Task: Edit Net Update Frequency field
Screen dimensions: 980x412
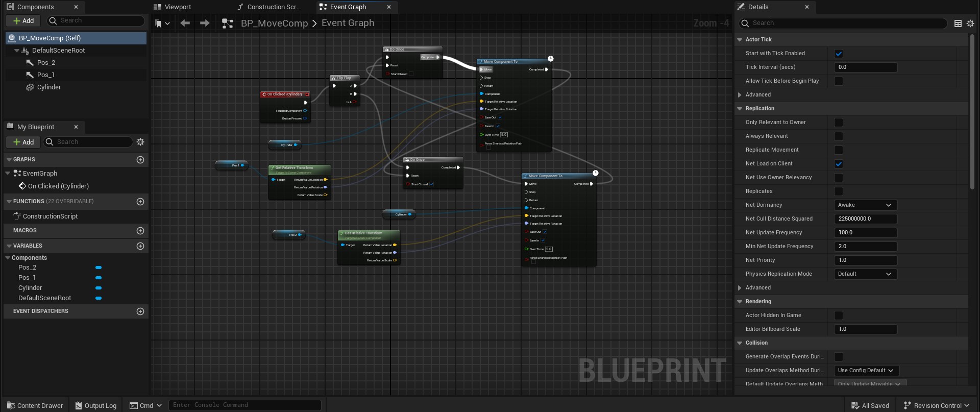Action: pyautogui.click(x=866, y=233)
